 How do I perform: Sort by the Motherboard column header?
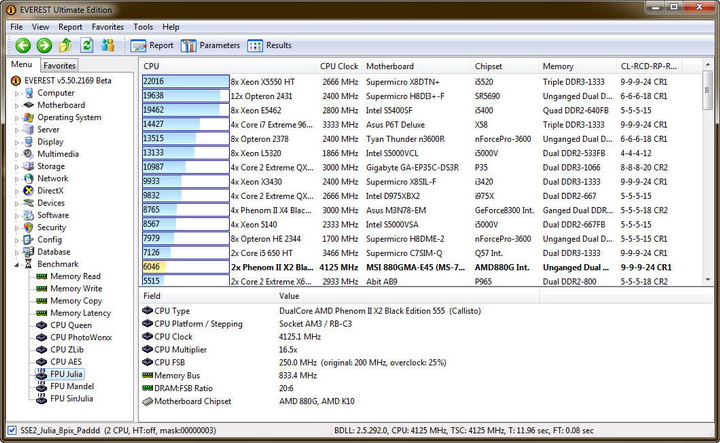416,66
